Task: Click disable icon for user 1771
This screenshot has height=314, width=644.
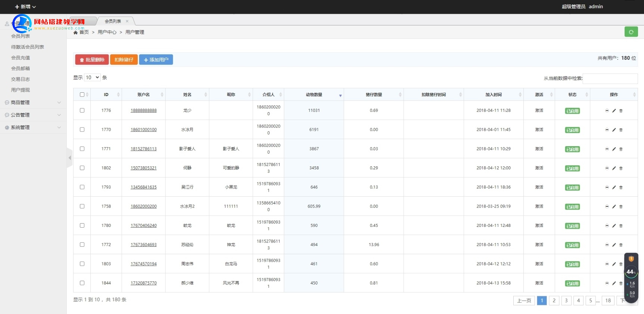Action: pyautogui.click(x=607, y=149)
